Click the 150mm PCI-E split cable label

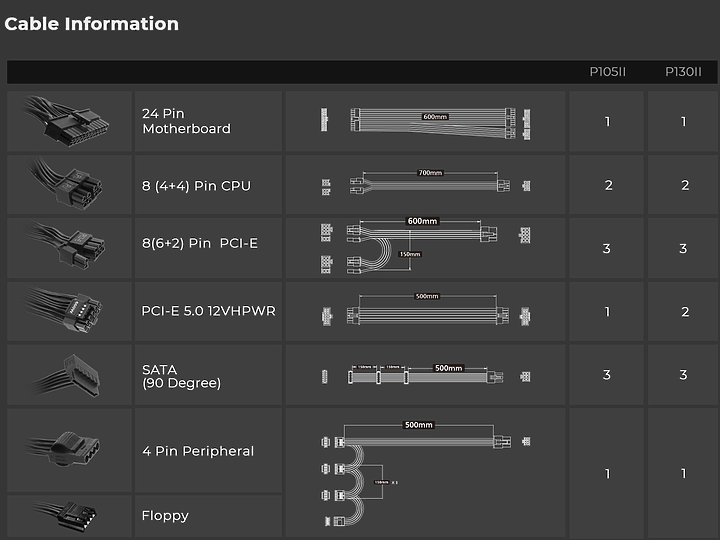click(x=410, y=254)
